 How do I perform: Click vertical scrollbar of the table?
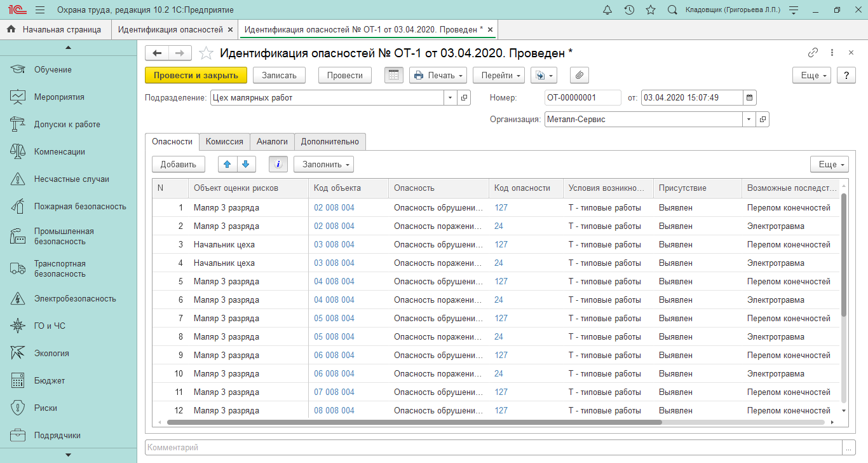[x=844, y=254]
